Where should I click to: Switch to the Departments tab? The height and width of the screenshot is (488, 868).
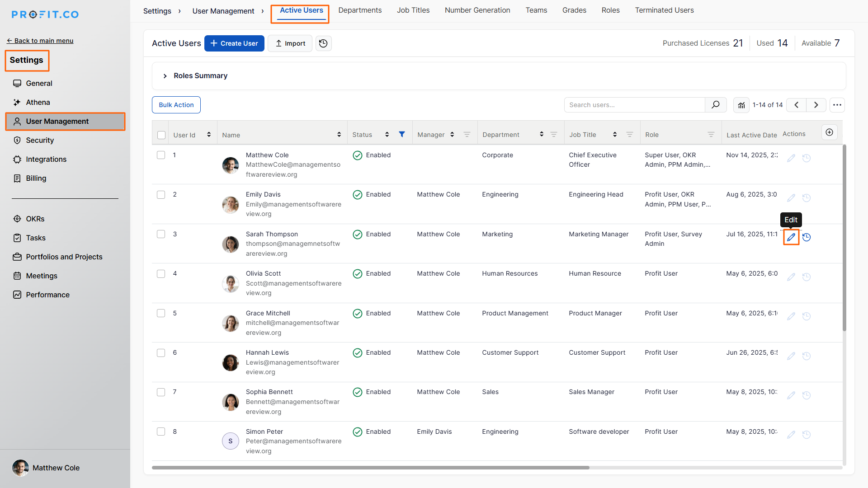(360, 10)
